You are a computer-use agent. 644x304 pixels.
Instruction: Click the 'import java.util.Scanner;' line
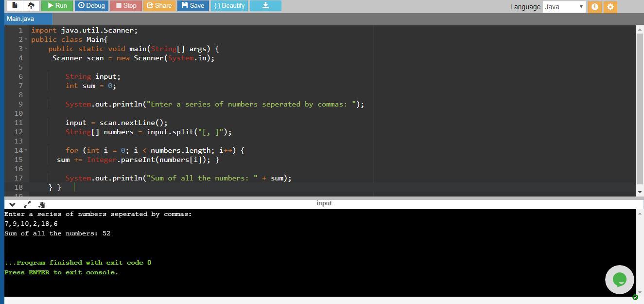(85, 30)
